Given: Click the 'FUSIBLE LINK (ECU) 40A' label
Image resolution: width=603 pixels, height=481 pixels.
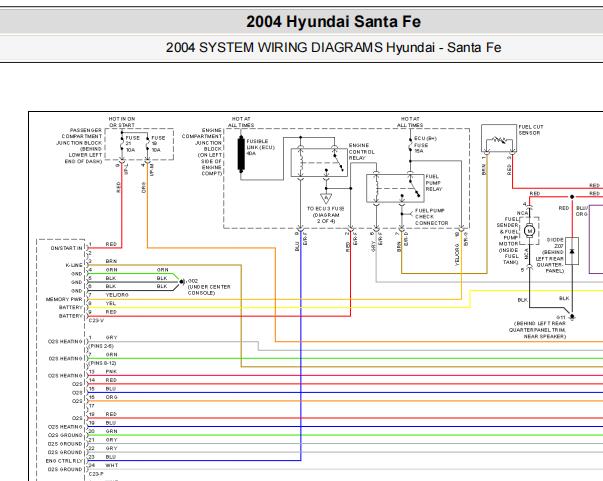Looking at the screenshot, I should pyautogui.click(x=260, y=147).
